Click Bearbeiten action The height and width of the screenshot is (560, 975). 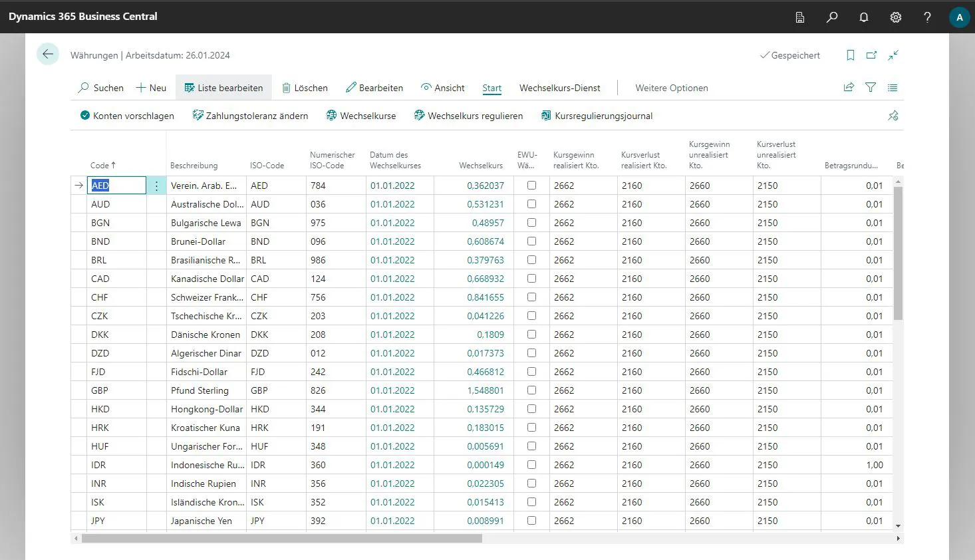tap(374, 88)
